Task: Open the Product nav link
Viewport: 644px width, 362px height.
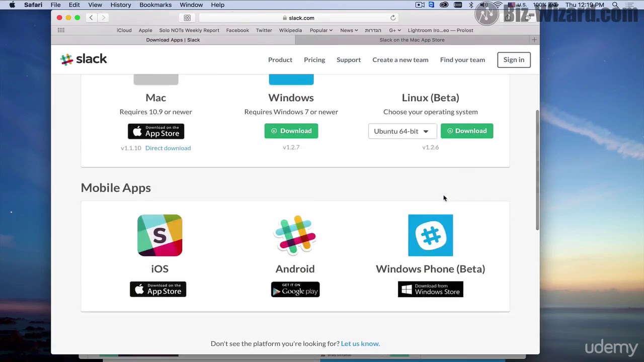Action: pyautogui.click(x=280, y=60)
